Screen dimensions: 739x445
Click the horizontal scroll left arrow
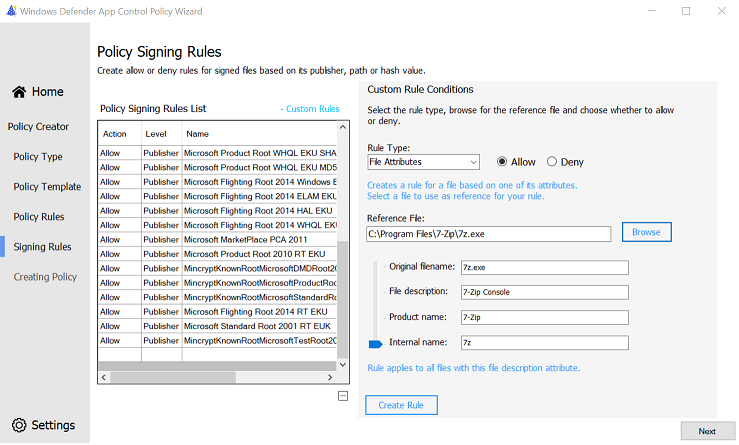103,378
